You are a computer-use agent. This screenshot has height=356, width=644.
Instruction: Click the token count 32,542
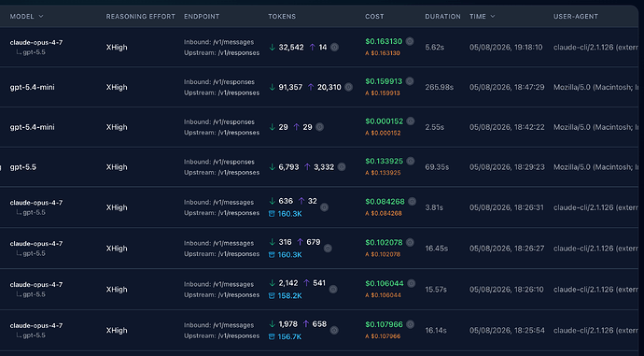click(x=291, y=48)
